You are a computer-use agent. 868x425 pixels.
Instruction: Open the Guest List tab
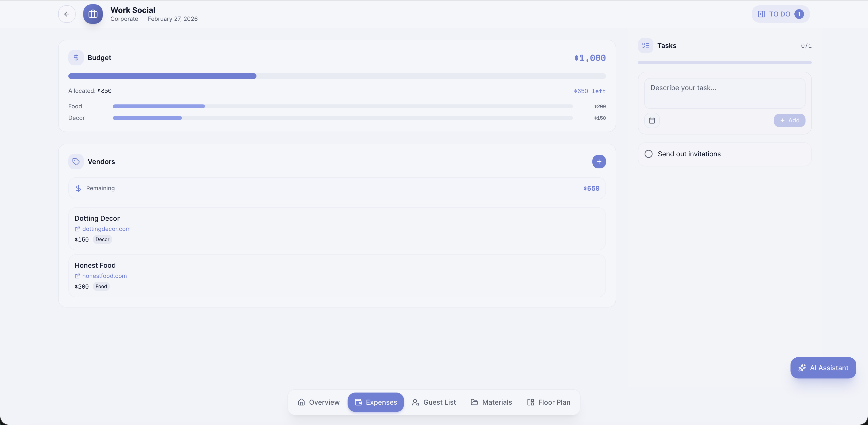pos(434,402)
